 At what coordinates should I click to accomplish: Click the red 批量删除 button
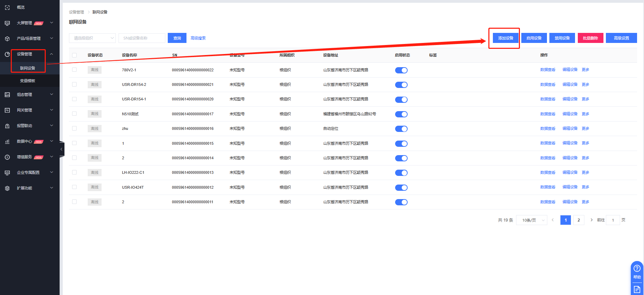[590, 38]
